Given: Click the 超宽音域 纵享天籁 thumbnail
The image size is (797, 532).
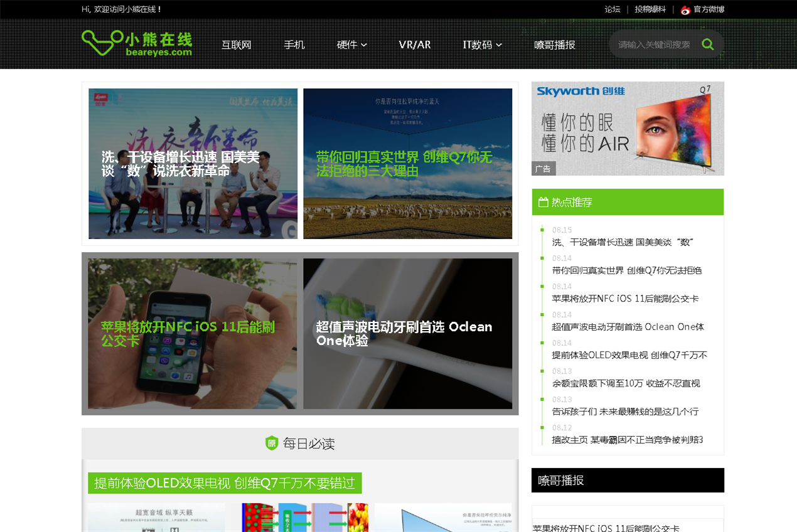Looking at the screenshot, I should (156, 518).
